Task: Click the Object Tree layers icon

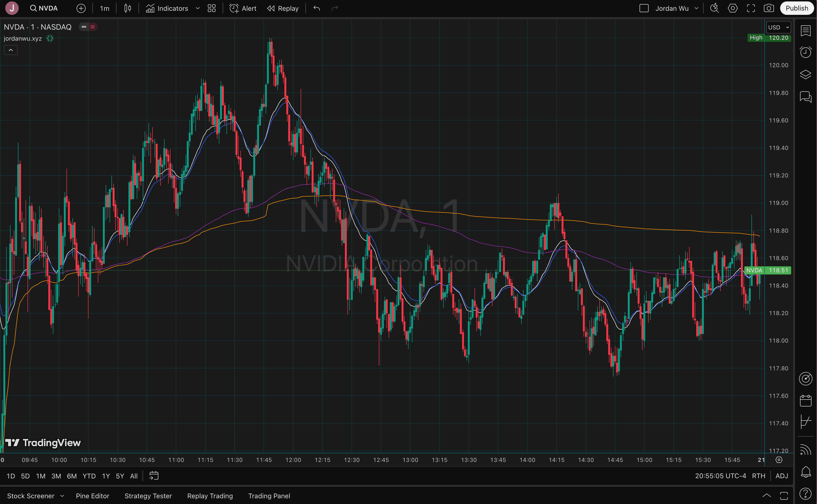Action: (805, 74)
